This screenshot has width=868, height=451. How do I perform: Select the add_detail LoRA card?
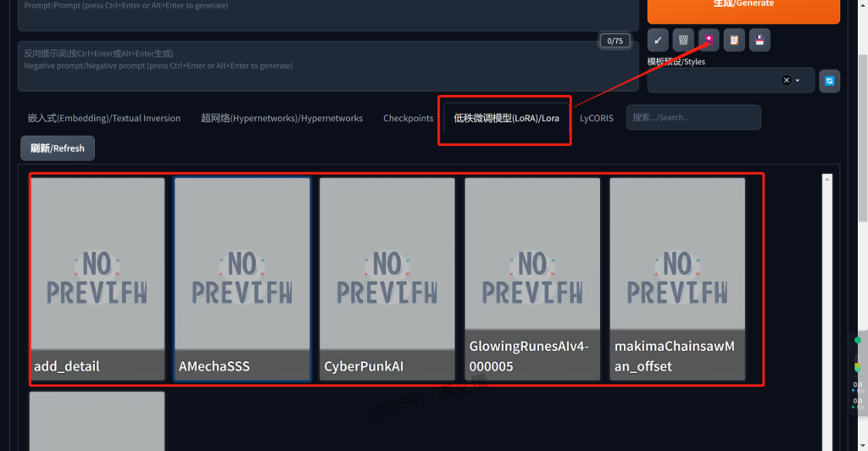97,279
